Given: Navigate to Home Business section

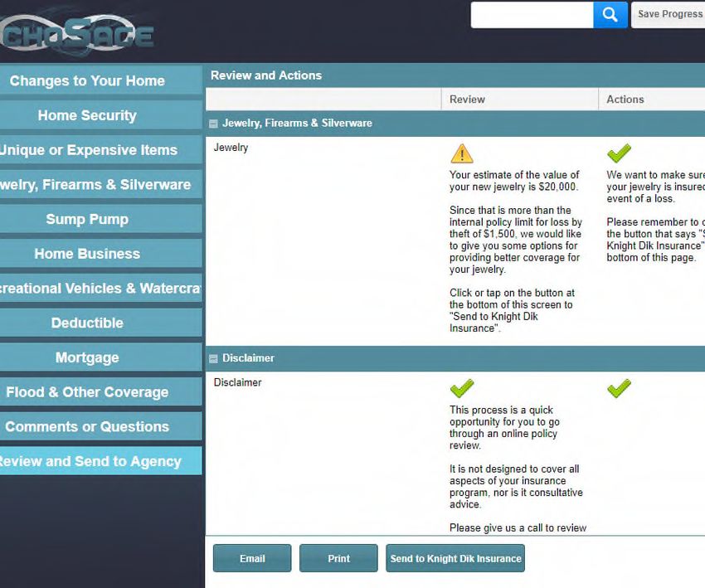Looking at the screenshot, I should [100, 254].
